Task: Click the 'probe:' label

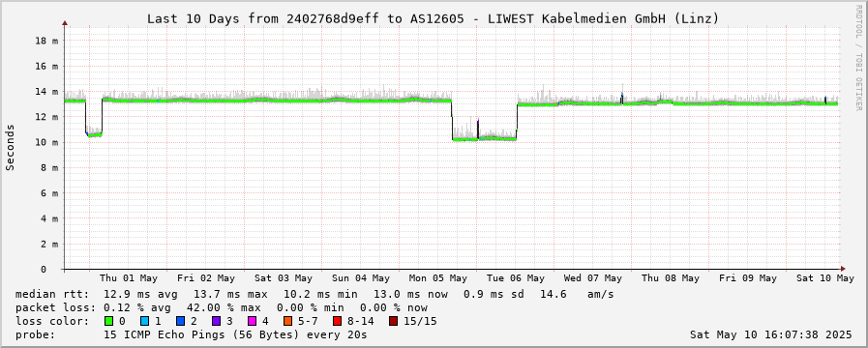Action: tap(36, 334)
